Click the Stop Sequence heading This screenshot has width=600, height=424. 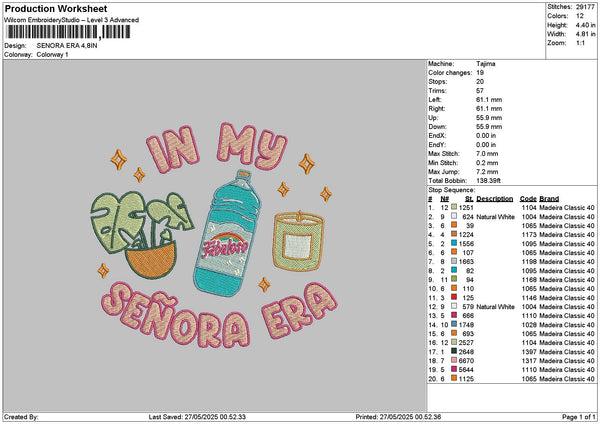(x=452, y=190)
